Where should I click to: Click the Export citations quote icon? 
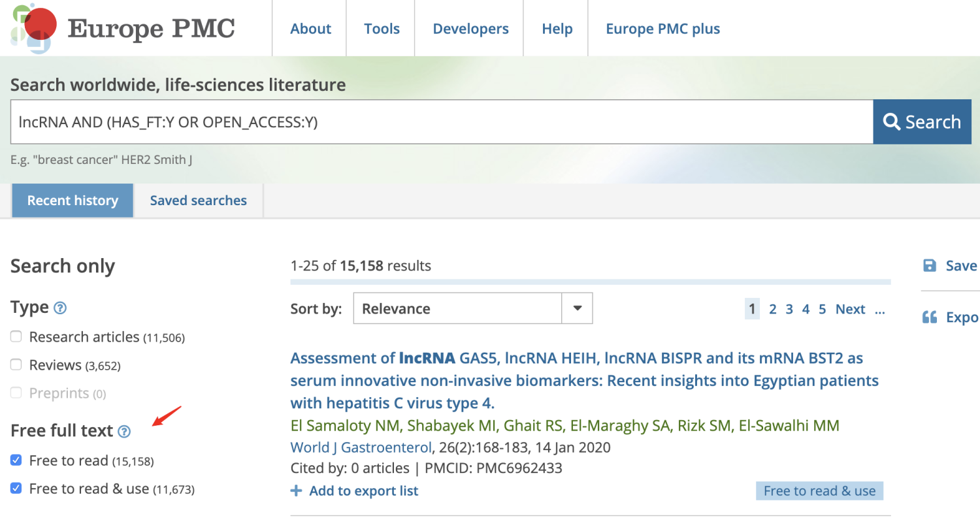coord(930,317)
